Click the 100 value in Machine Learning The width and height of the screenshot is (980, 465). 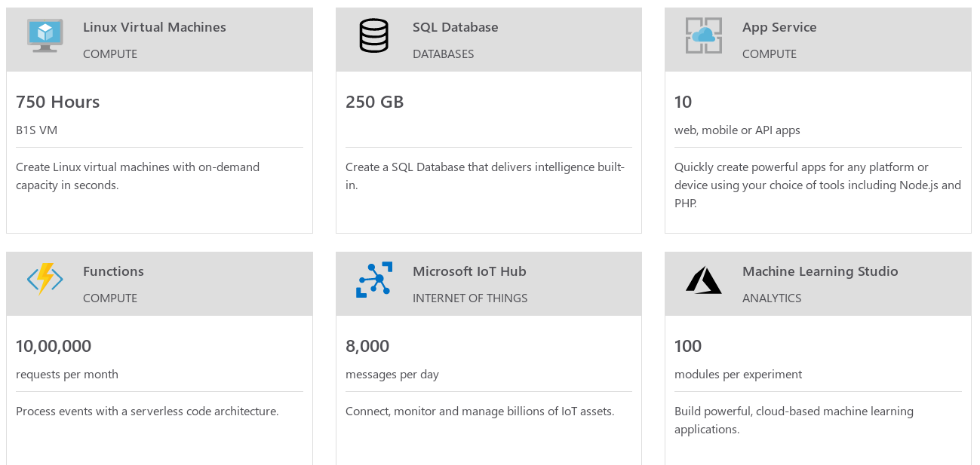pos(688,346)
